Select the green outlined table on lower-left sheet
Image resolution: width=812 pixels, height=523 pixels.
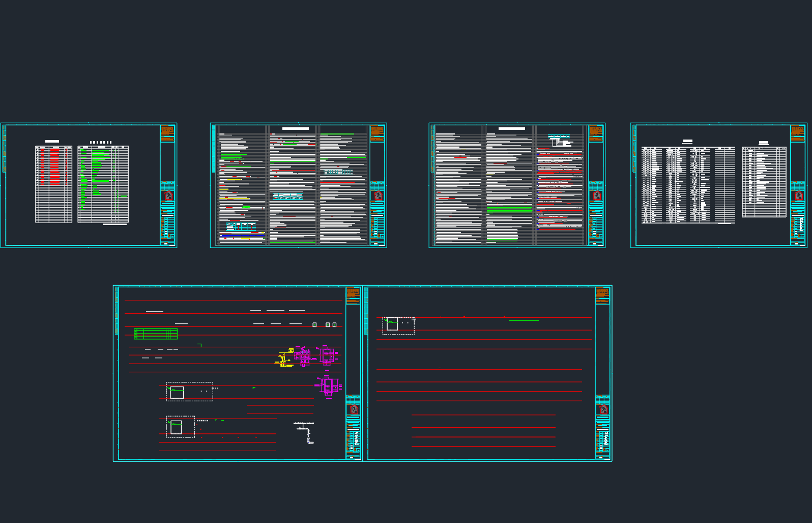coord(156,334)
